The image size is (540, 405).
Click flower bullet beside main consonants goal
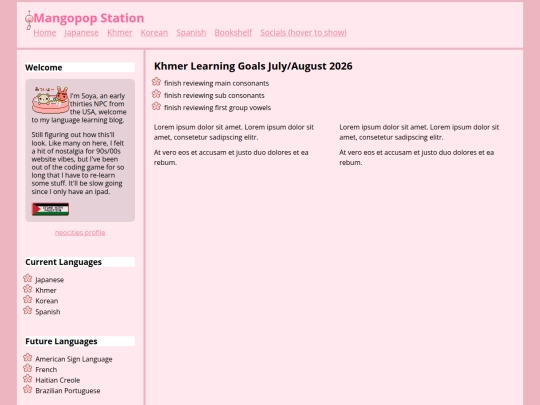(156, 82)
